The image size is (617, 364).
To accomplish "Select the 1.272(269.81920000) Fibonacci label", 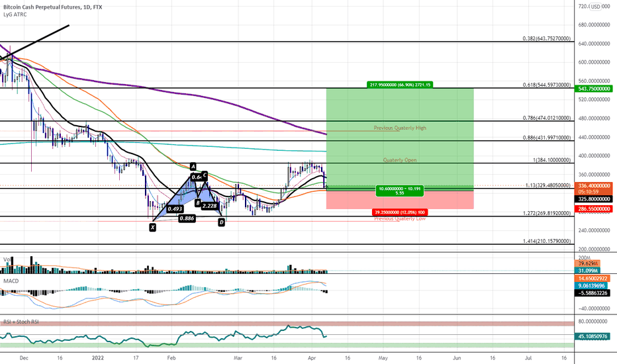I will tap(547, 213).
